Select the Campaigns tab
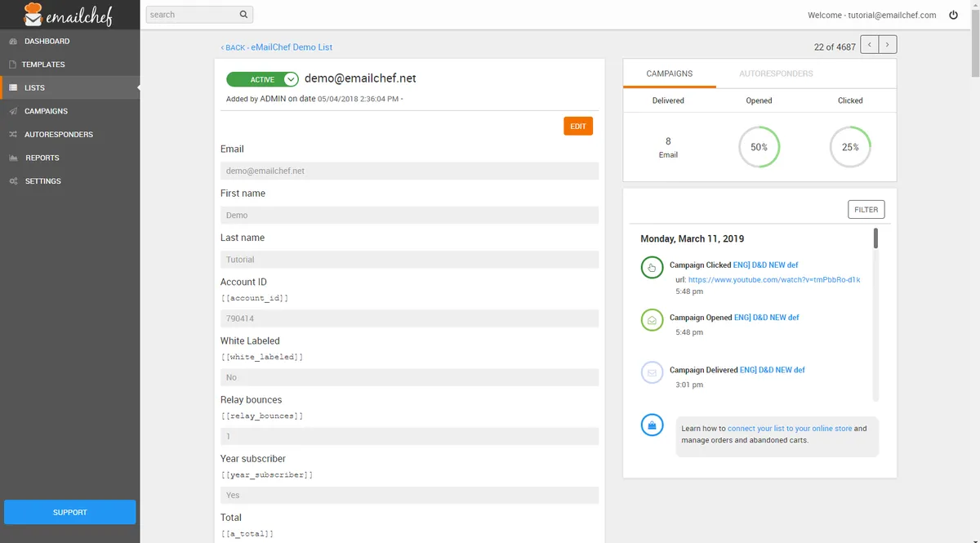This screenshot has width=980, height=543. point(669,73)
